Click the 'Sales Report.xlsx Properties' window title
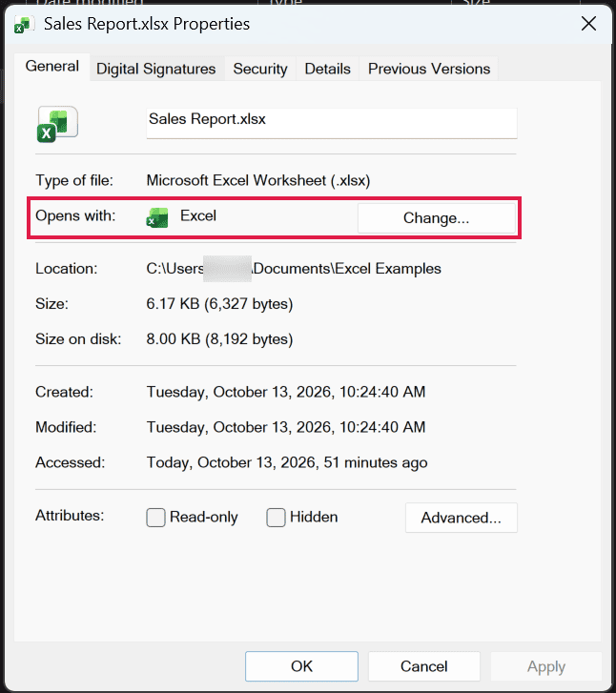The height and width of the screenshot is (693, 616). point(147,24)
